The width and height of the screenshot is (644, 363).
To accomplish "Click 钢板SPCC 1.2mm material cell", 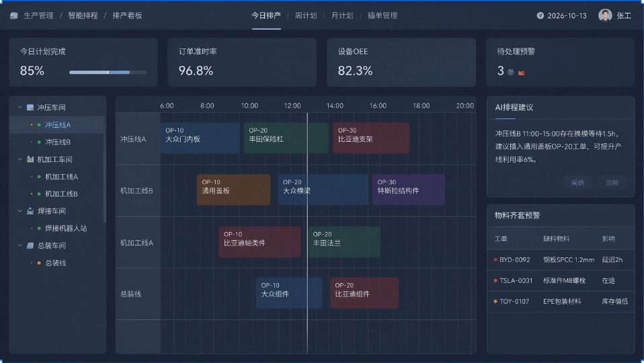I will click(569, 260).
